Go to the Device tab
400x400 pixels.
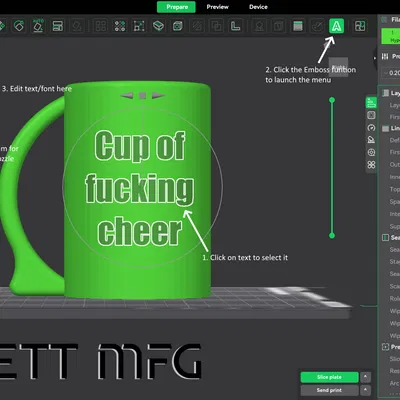click(x=258, y=7)
